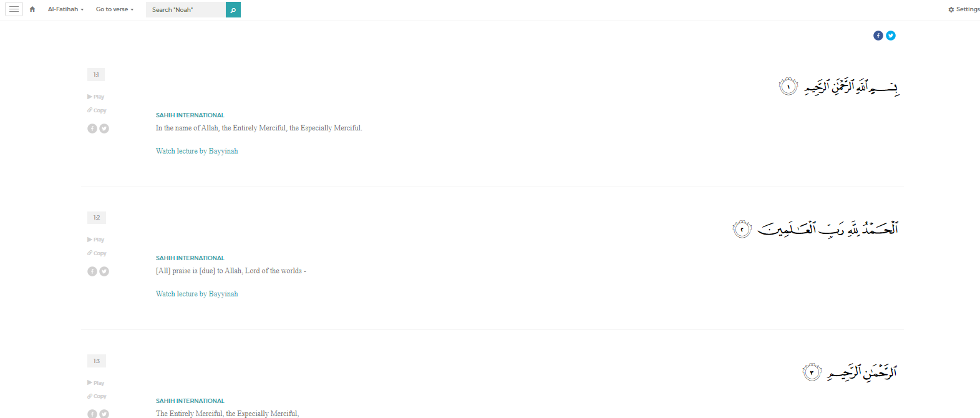Share page on Facebook, top-right icon
The image size is (980, 418).
click(878, 36)
